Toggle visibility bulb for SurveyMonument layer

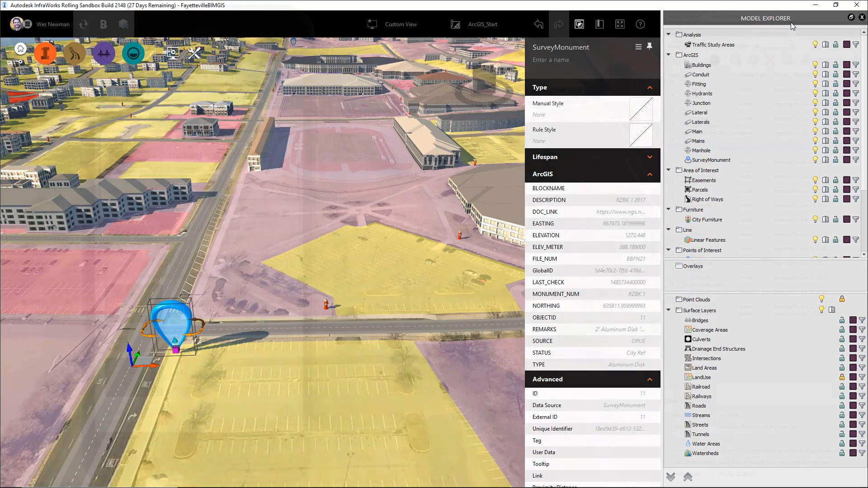(x=815, y=160)
